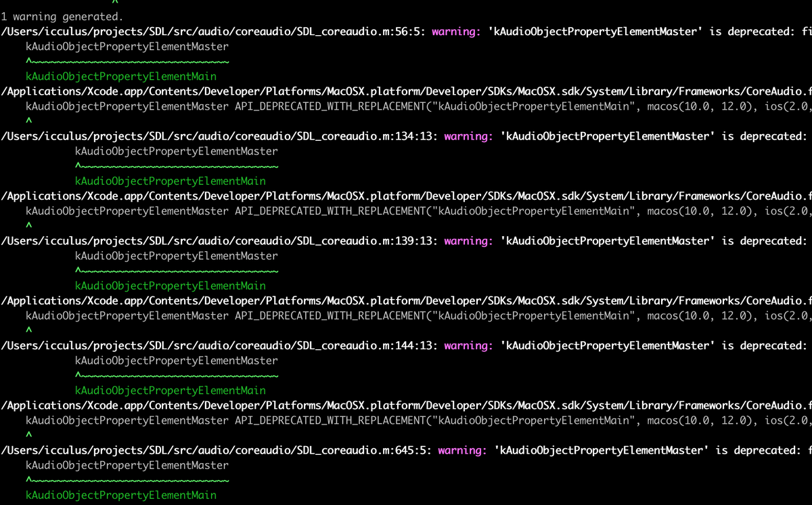This screenshot has height=505, width=812.
Task: Click gray kAudioObjectPropertyElementMaster snippet under 134:13 warning
Action: [177, 151]
